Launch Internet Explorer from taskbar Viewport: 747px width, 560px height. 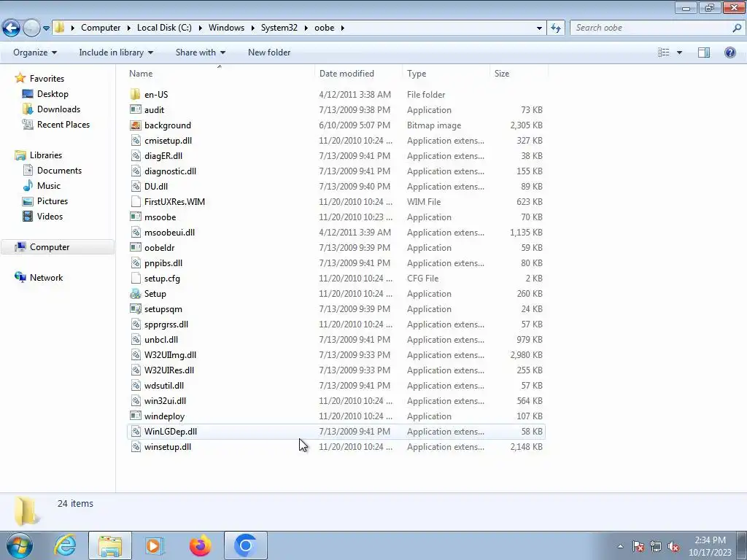click(x=65, y=545)
